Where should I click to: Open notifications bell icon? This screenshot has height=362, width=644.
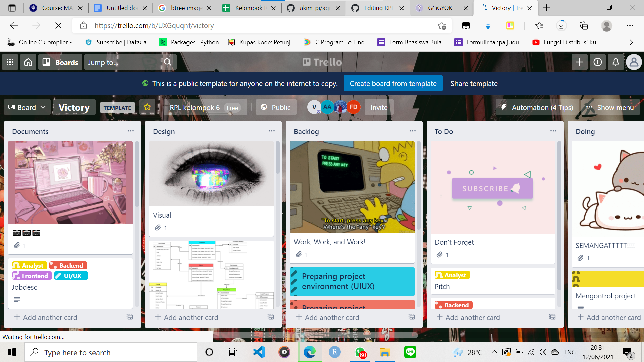pyautogui.click(x=615, y=62)
